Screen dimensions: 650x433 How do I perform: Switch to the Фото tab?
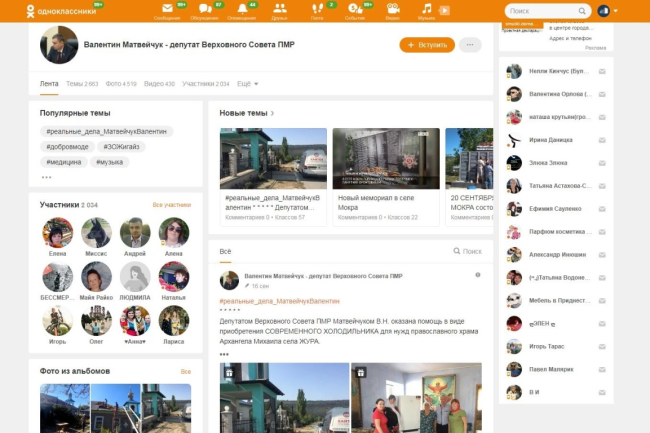120,84
